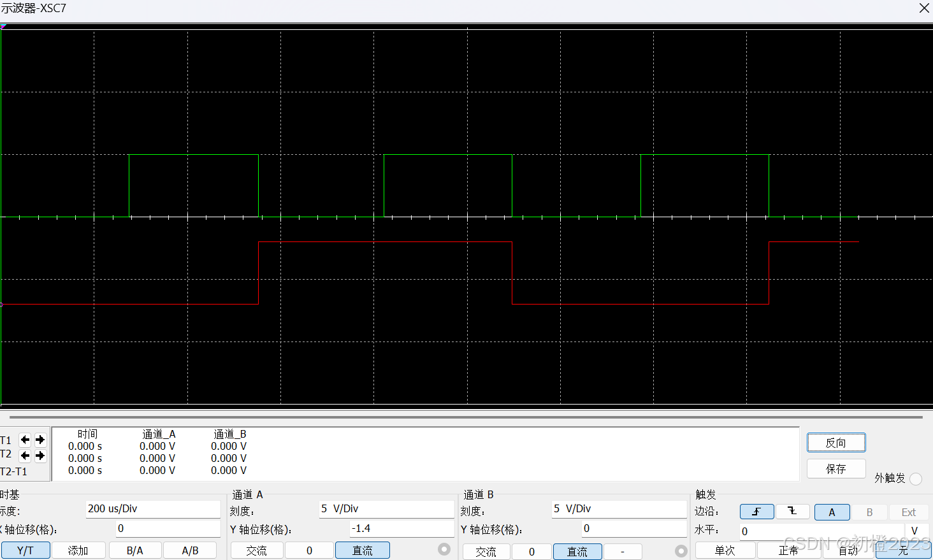Click the 通道_A readout column header
This screenshot has width=933, height=560.
[x=159, y=434]
